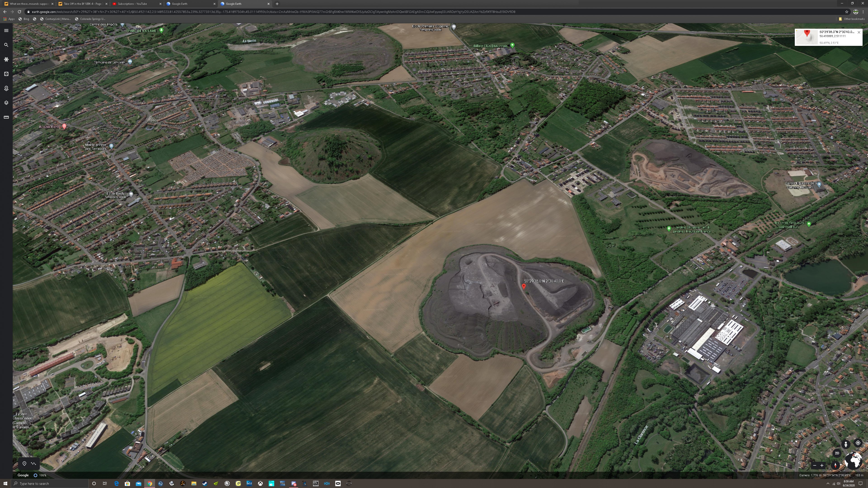The height and width of the screenshot is (488, 868).
Task: Open Voyager ship's wheel icon
Action: click(6, 59)
